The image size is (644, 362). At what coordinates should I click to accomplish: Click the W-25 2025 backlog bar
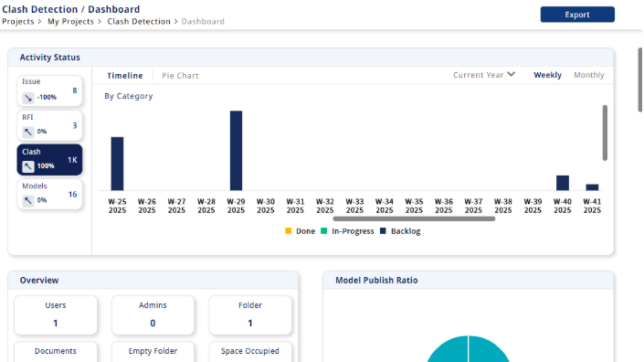[x=117, y=164]
